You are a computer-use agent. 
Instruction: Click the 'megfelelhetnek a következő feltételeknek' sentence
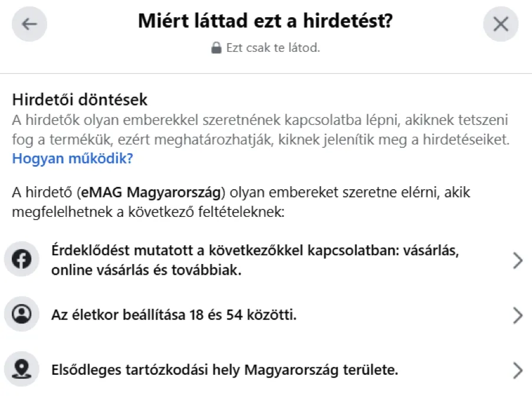coord(148,210)
